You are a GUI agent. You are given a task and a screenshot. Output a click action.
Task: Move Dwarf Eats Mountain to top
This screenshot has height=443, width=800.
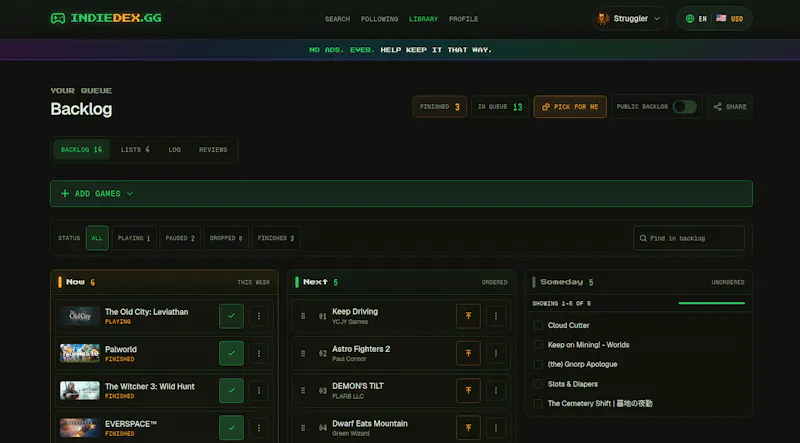468,428
